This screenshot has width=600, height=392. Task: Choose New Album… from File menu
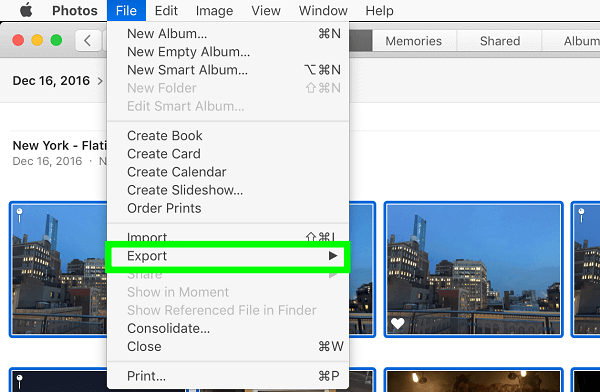(228, 34)
